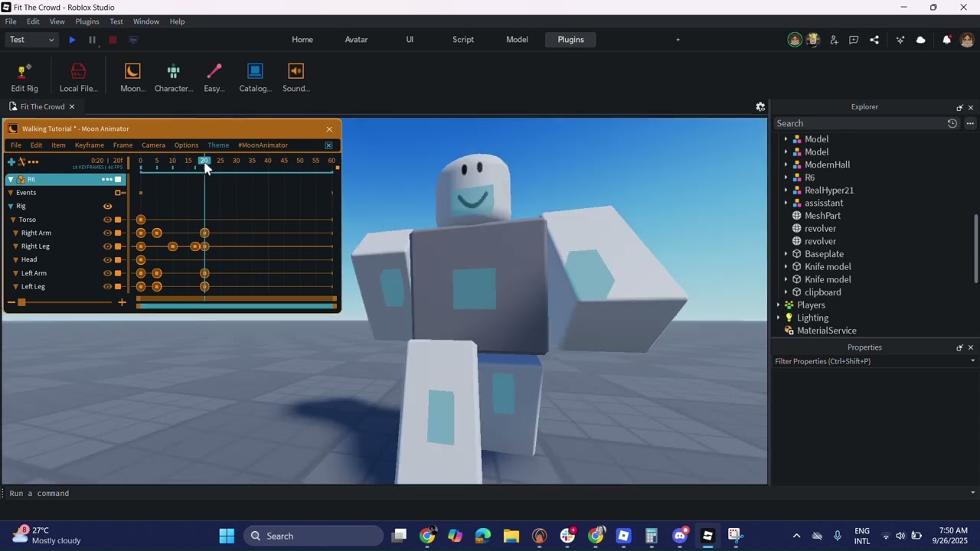Expand the Players service in Explorer

tap(778, 305)
